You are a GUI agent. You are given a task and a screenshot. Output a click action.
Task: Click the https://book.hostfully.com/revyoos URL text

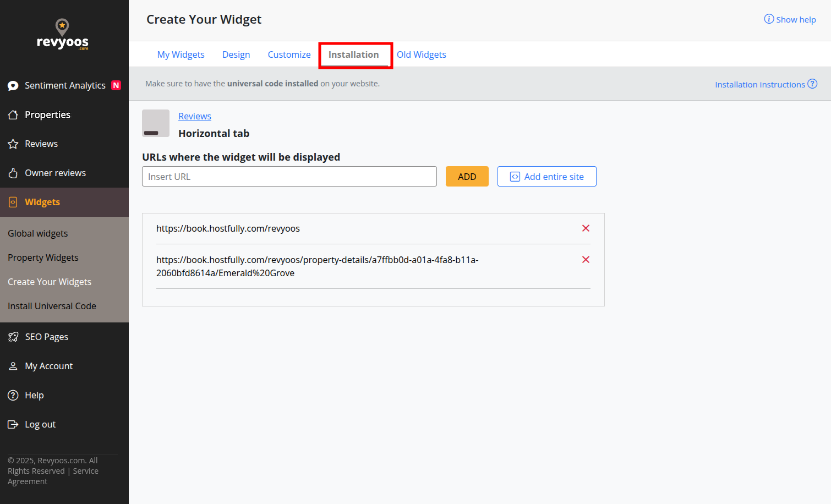(228, 228)
